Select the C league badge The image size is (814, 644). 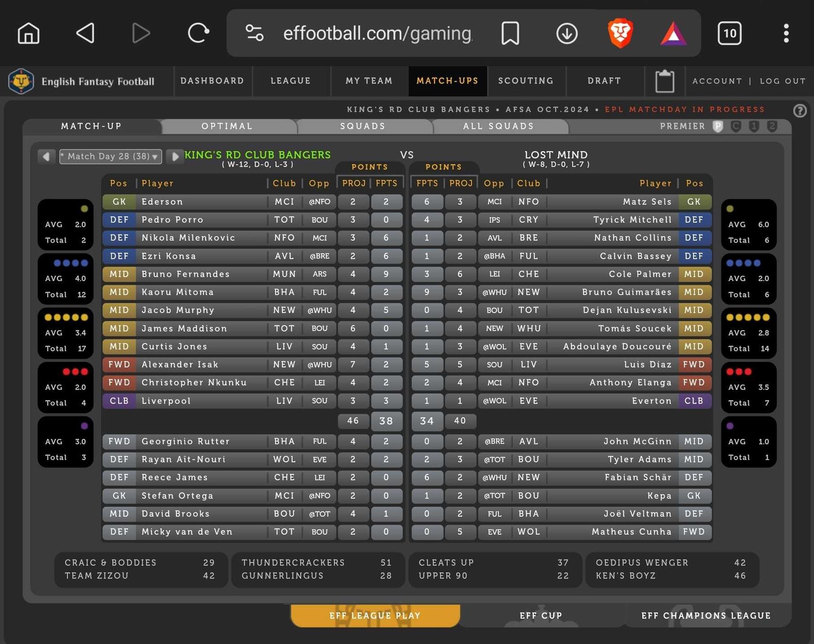(x=736, y=126)
